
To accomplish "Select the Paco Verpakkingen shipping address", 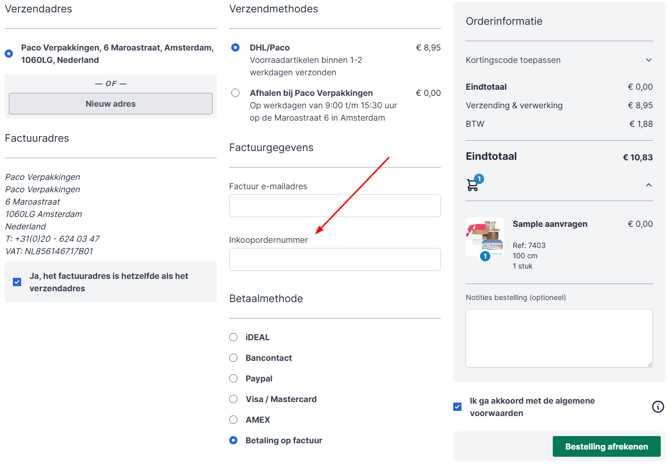I will click(9, 54).
